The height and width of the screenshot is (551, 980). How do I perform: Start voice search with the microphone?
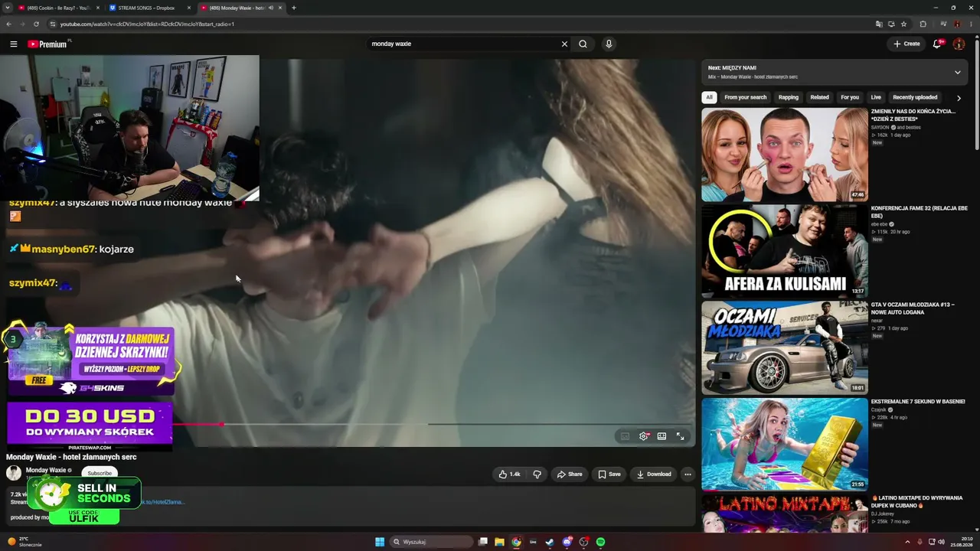(609, 44)
